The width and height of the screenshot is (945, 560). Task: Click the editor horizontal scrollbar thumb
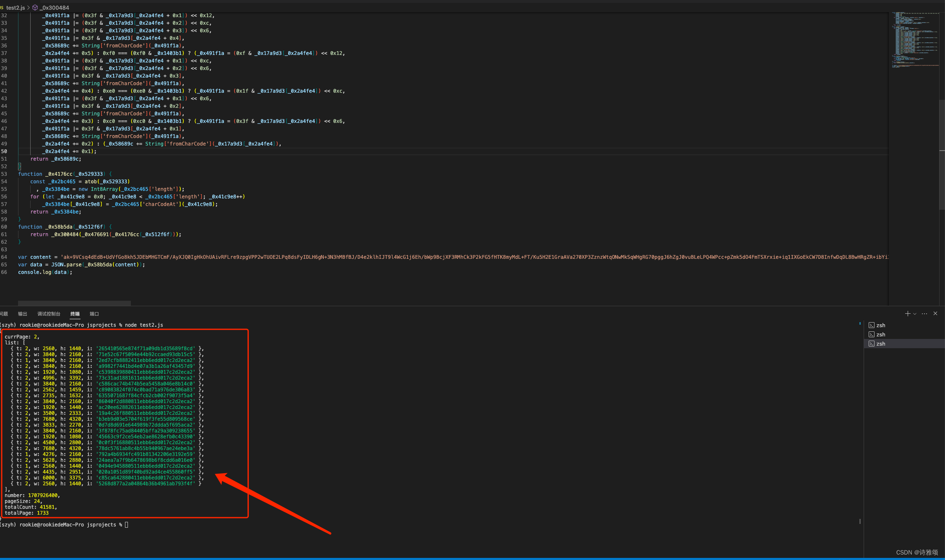(74, 303)
